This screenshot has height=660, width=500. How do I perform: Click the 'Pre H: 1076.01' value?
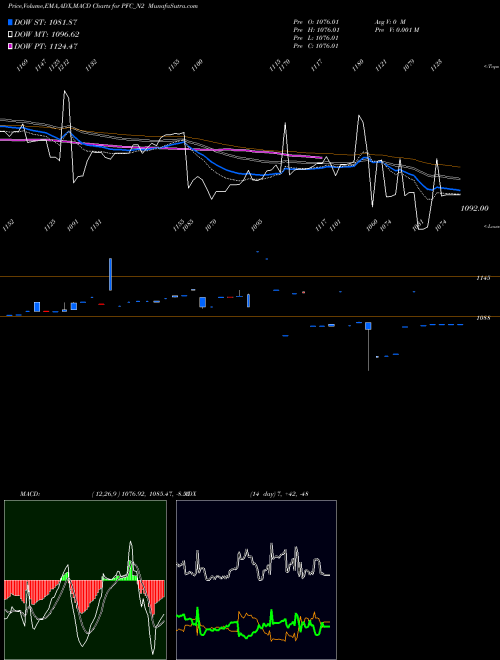tap(316, 30)
